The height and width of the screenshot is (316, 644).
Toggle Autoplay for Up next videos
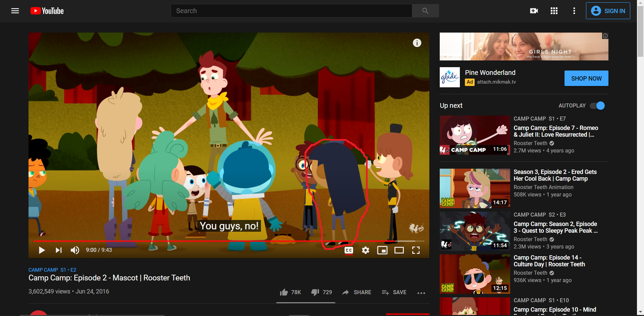pos(597,105)
